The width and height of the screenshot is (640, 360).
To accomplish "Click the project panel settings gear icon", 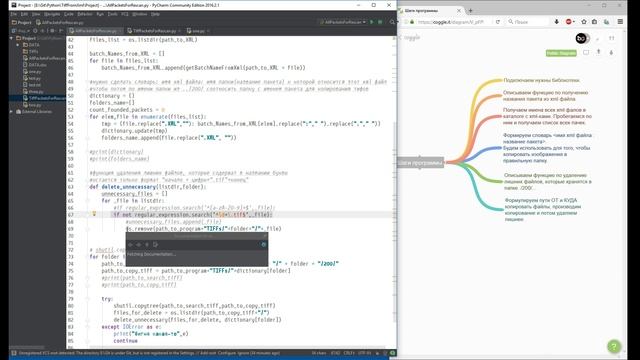I will (x=52, y=31).
